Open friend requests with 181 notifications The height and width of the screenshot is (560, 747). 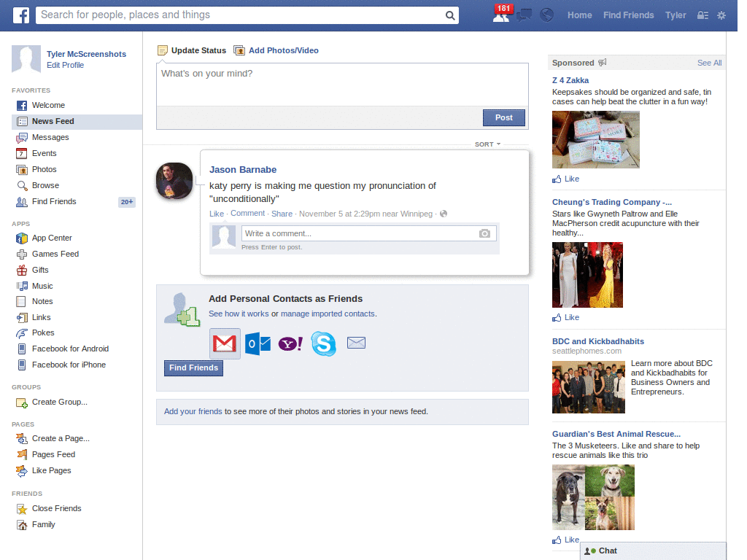(500, 15)
